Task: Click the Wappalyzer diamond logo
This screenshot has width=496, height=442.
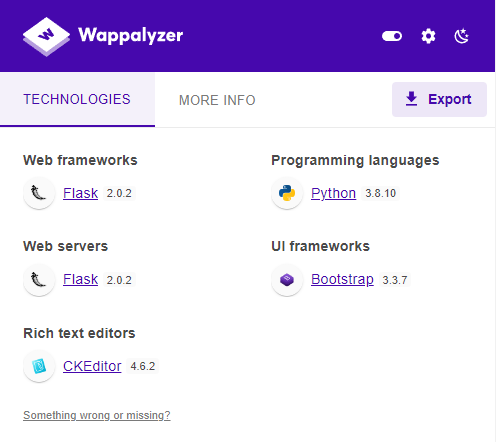Action: (46, 36)
